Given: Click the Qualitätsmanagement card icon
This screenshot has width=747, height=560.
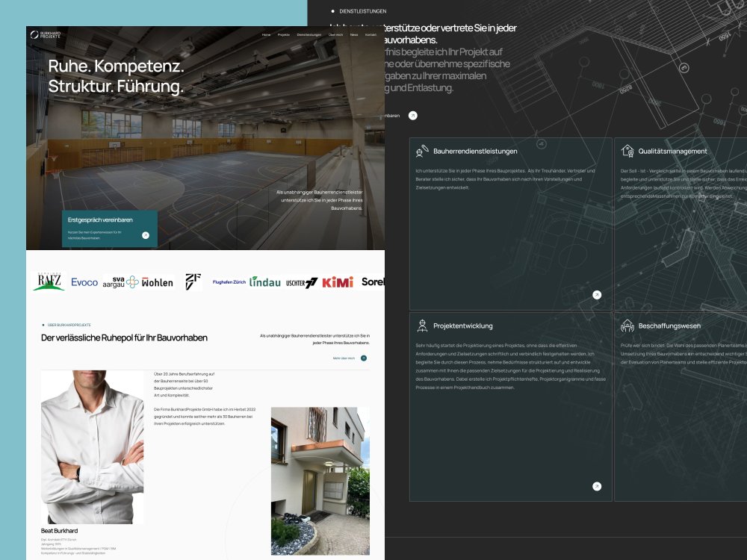Looking at the screenshot, I should point(627,151).
